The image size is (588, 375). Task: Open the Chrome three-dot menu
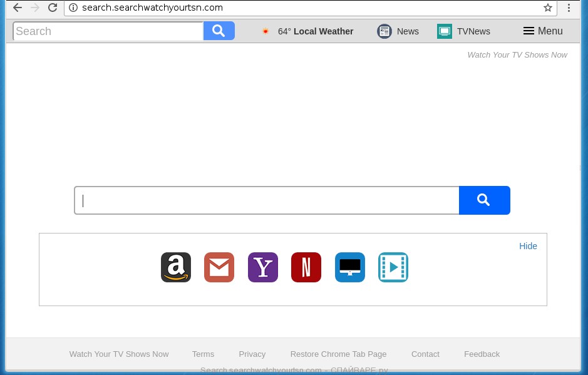click(x=569, y=8)
